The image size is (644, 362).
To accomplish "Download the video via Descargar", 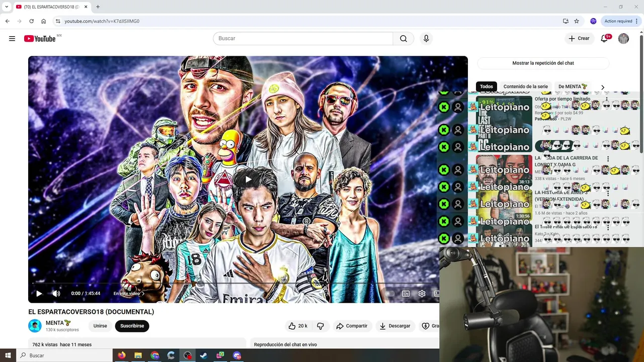I will point(395,326).
